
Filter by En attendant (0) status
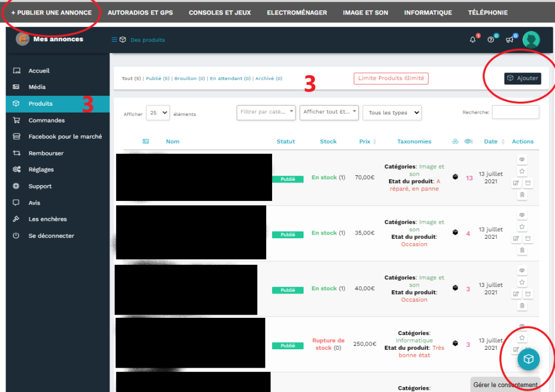(230, 79)
